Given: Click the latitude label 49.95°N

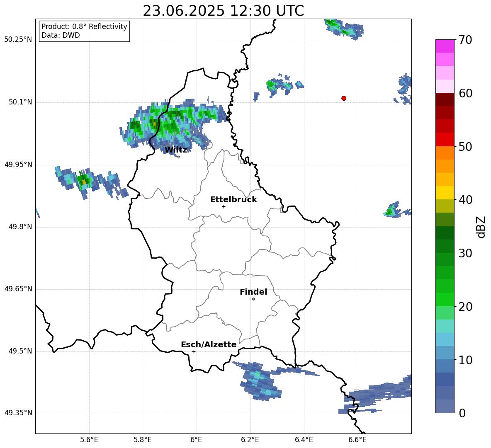Looking at the screenshot, I should 18,165.
